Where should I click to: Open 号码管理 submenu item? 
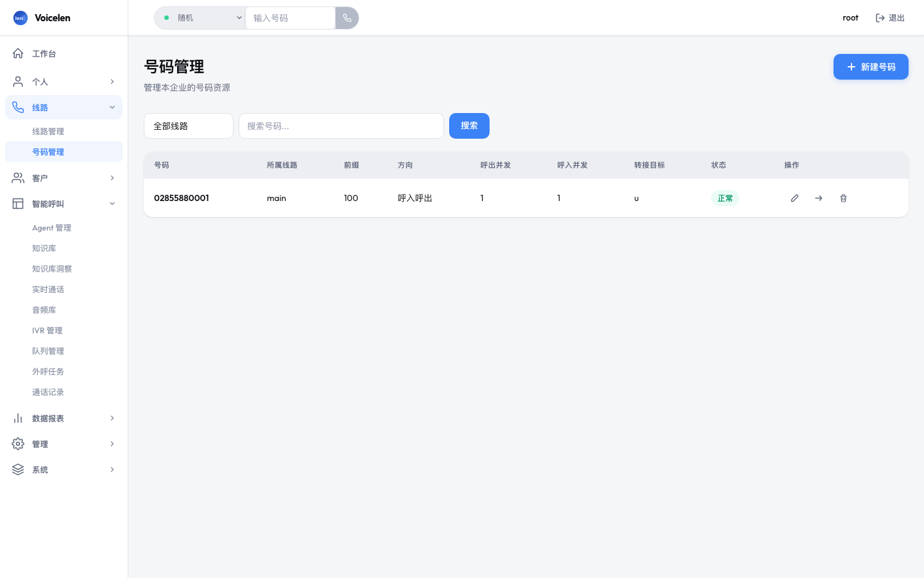(64, 152)
